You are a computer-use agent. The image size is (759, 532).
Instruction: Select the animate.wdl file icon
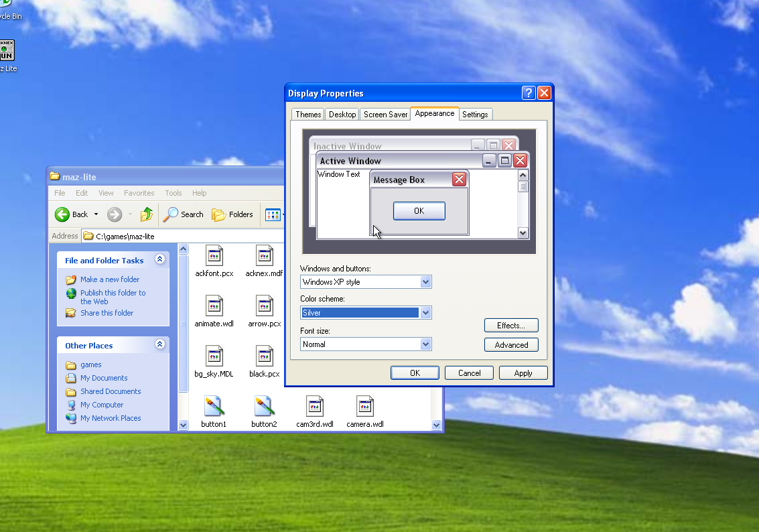pos(214,306)
